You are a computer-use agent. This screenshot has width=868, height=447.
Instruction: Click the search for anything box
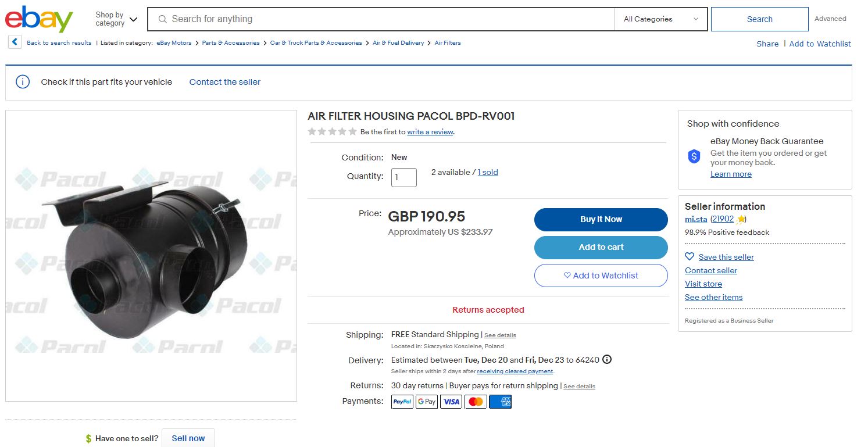(x=384, y=19)
